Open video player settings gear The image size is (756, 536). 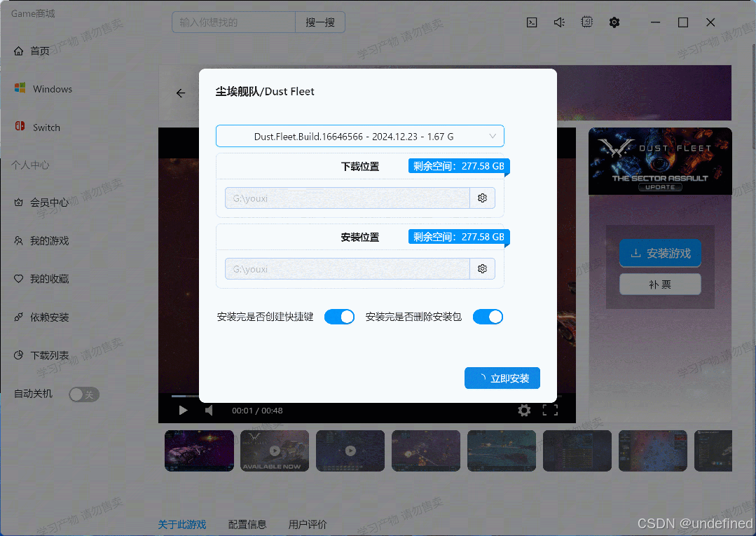click(x=524, y=410)
